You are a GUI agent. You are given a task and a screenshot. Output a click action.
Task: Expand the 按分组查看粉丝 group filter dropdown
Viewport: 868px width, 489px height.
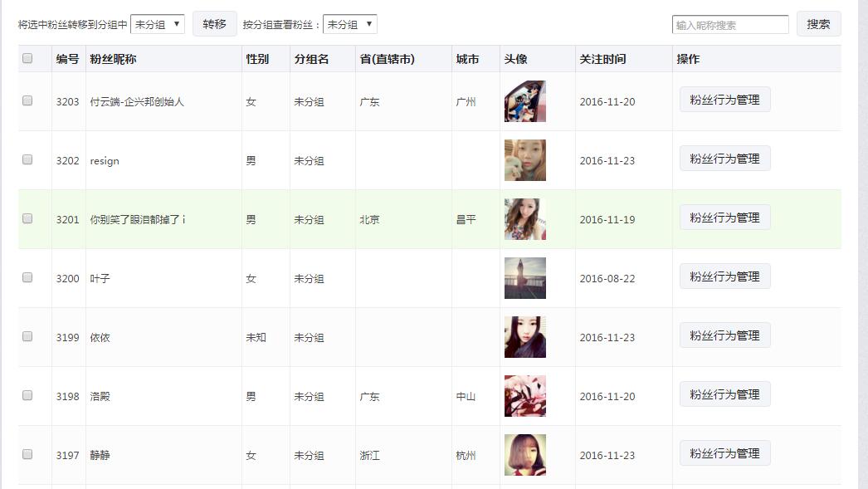(350, 24)
